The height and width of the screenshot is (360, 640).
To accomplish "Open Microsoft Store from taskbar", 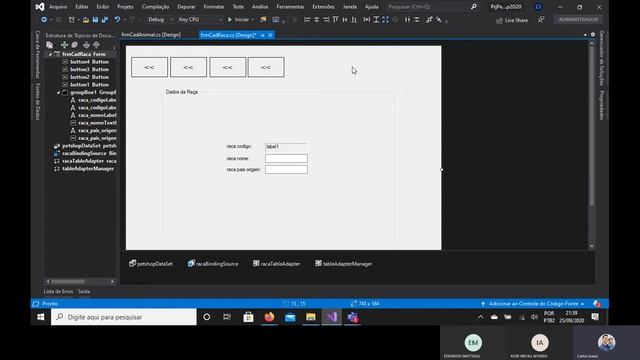I will pos(248,317).
